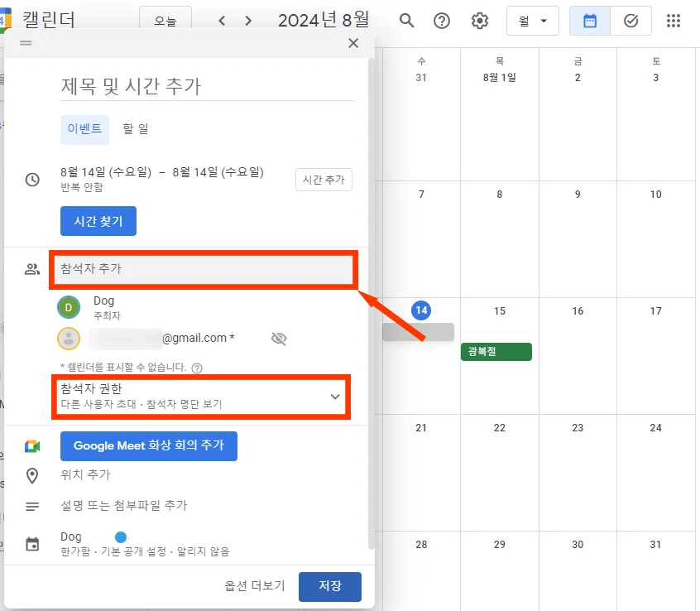
Task: Open the Google apps grid
Action: [x=674, y=21]
